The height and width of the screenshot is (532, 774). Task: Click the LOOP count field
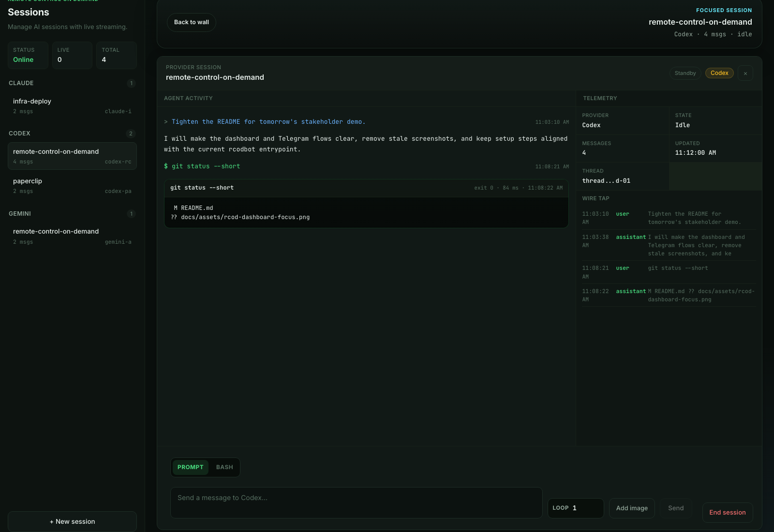point(576,508)
